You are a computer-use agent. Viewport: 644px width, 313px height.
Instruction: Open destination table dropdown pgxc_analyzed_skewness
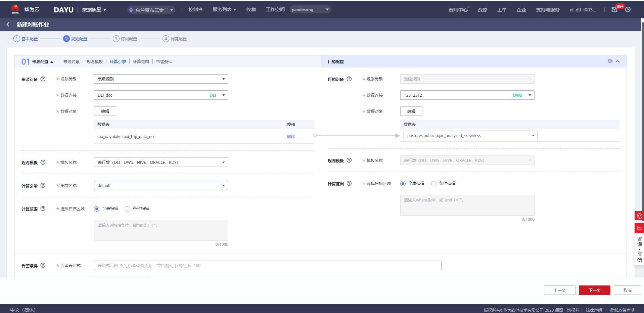point(471,135)
